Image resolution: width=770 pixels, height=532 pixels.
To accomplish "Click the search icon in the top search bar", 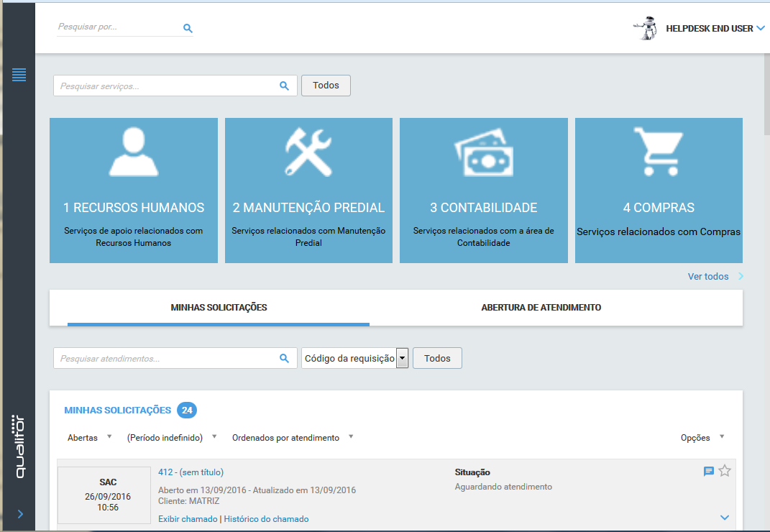I will (x=188, y=29).
